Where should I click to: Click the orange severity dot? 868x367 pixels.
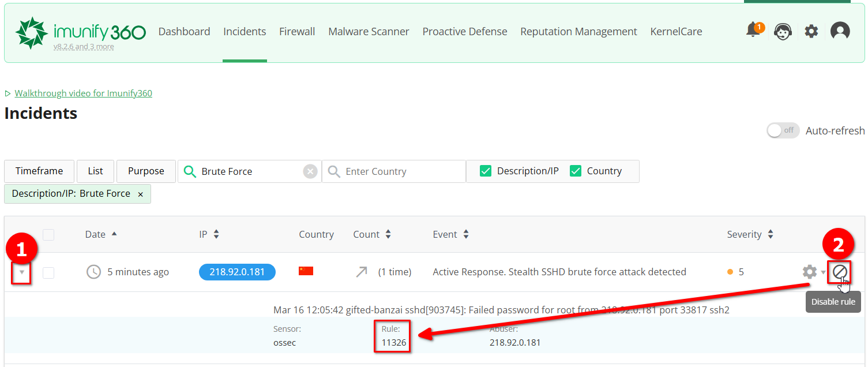click(x=730, y=272)
